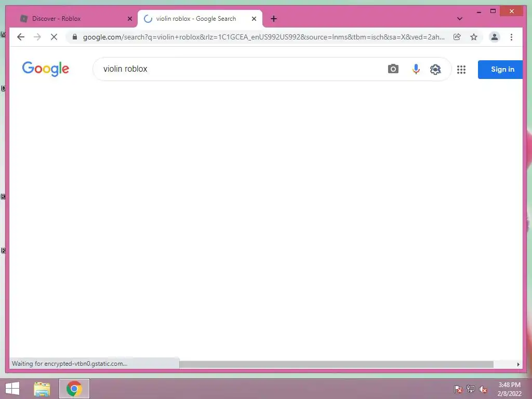Click the address bar URL
Viewport: 532px width, 399px height.
tap(263, 37)
